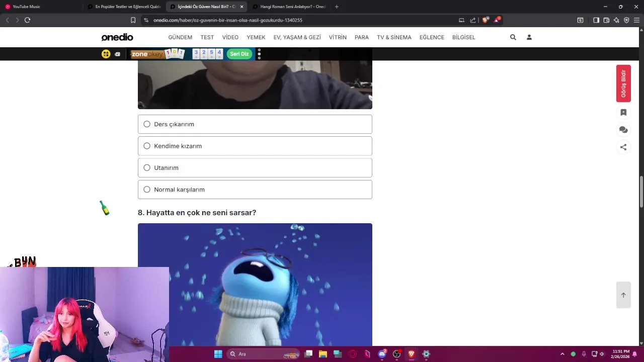The height and width of the screenshot is (362, 644).
Task: Click the Onedio logo
Action: tap(117, 37)
